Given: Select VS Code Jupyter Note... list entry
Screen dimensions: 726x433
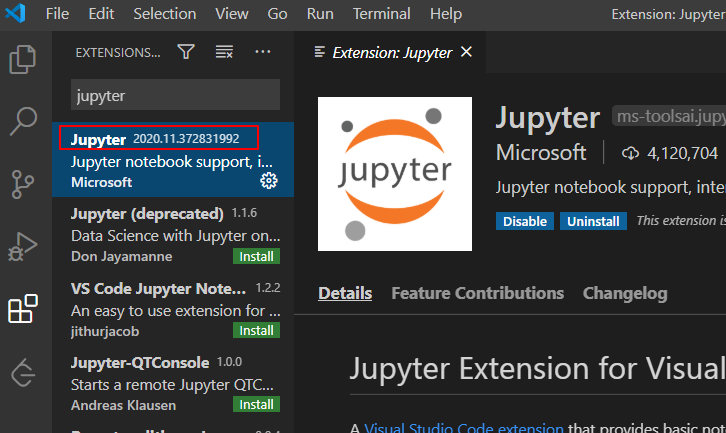Looking at the screenshot, I should click(173, 308).
